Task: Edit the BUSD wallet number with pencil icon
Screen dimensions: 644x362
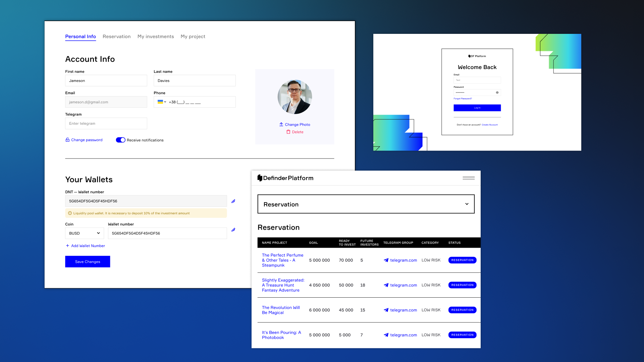Action: tap(233, 230)
